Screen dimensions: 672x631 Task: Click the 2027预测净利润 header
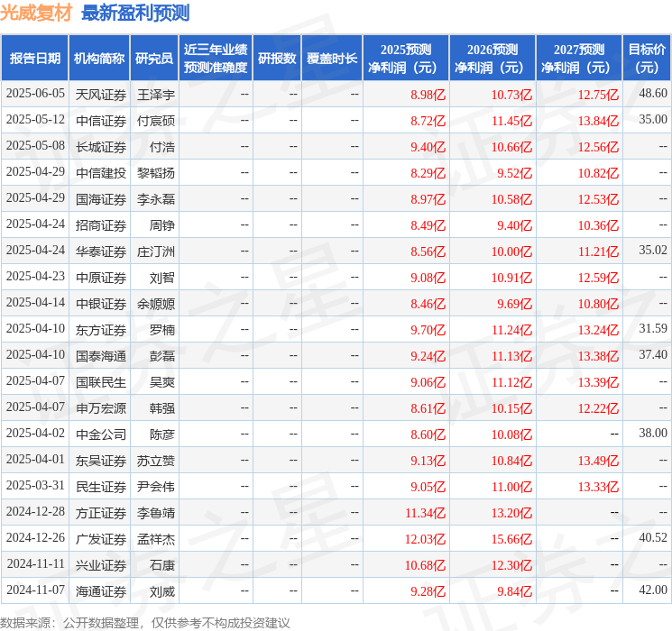579,59
